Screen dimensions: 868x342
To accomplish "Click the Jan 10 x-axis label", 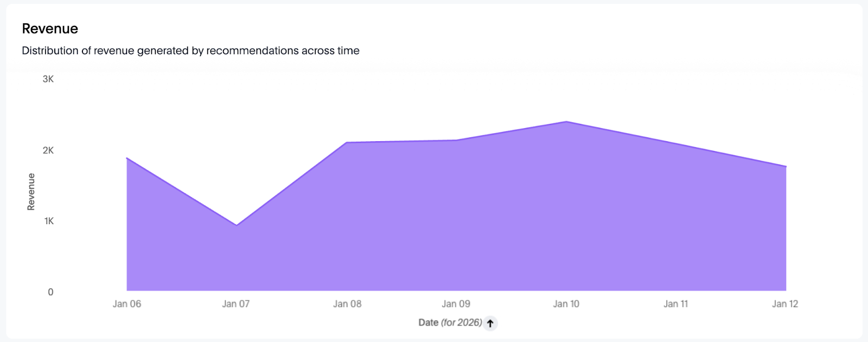I will [566, 304].
